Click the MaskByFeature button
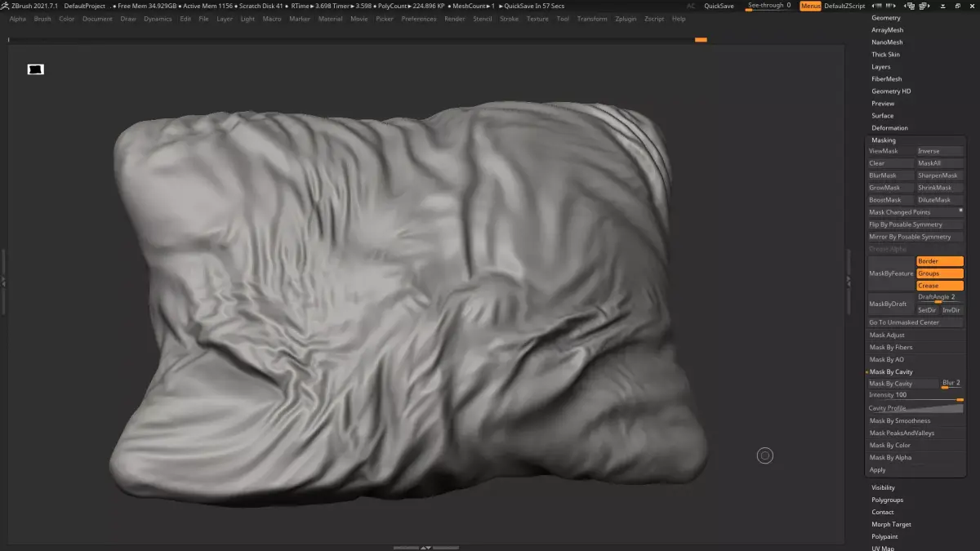The width and height of the screenshot is (980, 551). pyautogui.click(x=891, y=273)
